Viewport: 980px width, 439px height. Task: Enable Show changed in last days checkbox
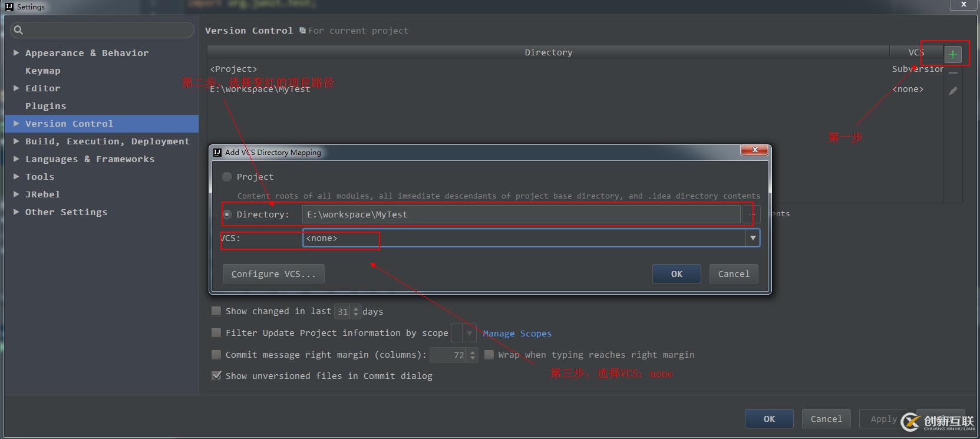(216, 311)
